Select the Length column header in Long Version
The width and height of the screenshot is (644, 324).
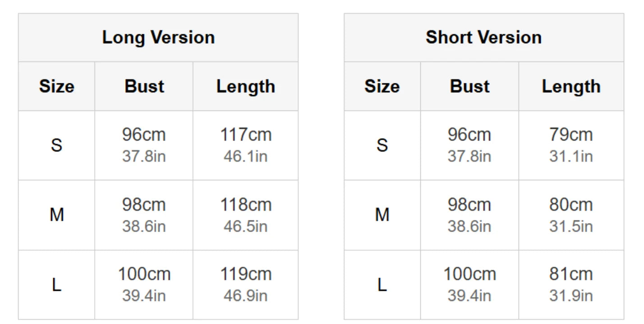click(246, 86)
